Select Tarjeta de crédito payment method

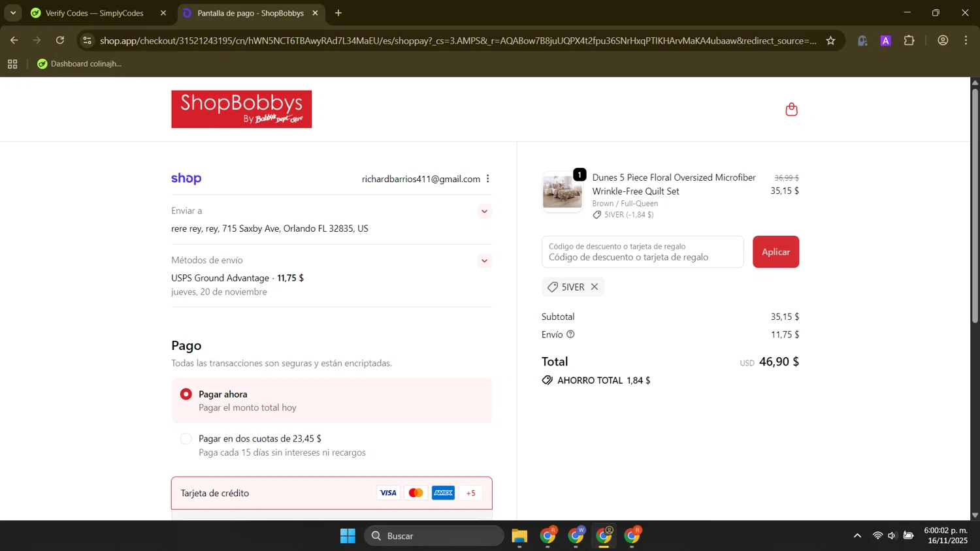point(331,493)
